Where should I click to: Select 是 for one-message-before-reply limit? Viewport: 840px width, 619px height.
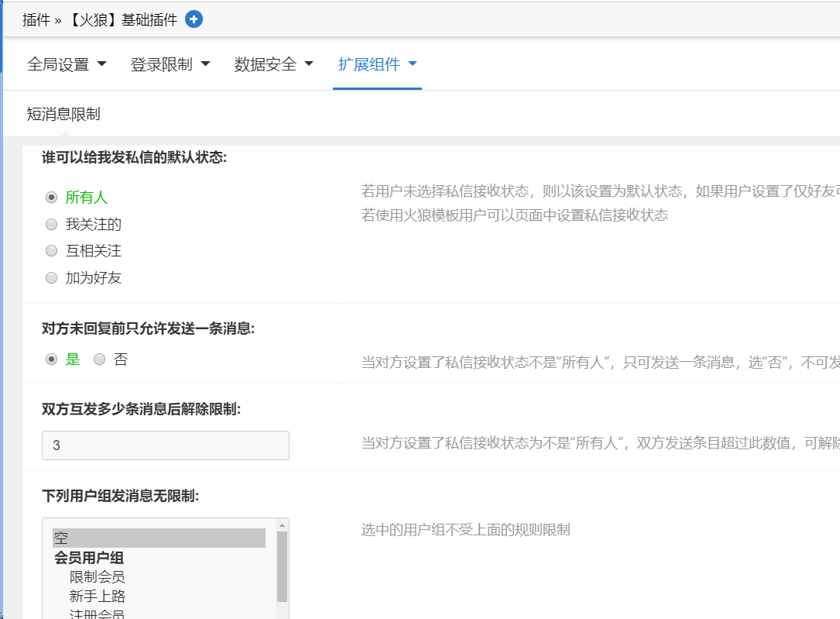[x=52, y=359]
